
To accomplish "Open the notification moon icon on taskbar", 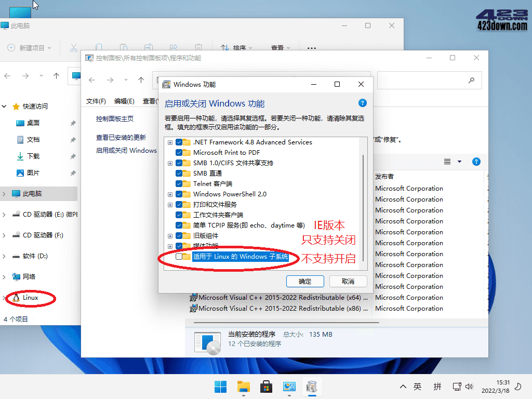I will [x=518, y=387].
